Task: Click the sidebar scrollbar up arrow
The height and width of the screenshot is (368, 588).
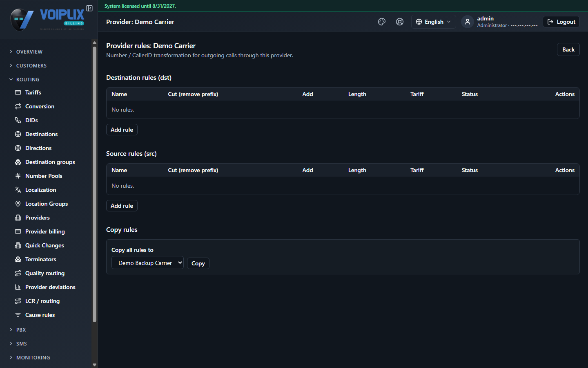Action: pos(94,43)
